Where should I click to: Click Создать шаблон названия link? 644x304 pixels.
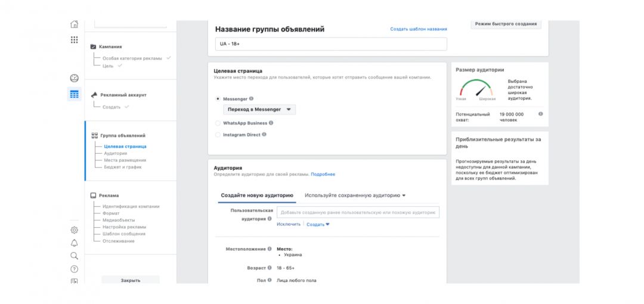(419, 29)
